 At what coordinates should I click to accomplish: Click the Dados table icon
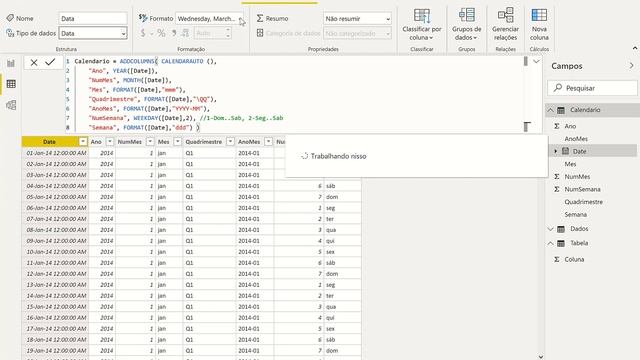561,229
